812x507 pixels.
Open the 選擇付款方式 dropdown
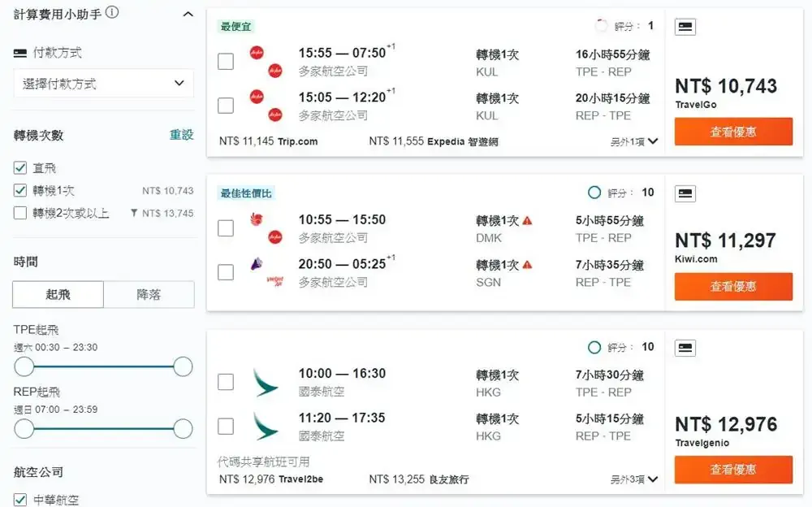pyautogui.click(x=103, y=83)
